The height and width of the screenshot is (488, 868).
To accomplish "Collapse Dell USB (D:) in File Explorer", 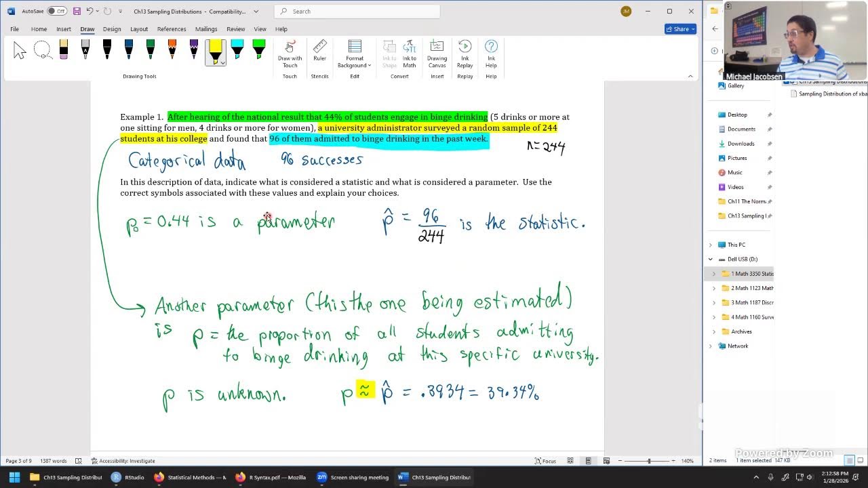I will pyautogui.click(x=711, y=259).
